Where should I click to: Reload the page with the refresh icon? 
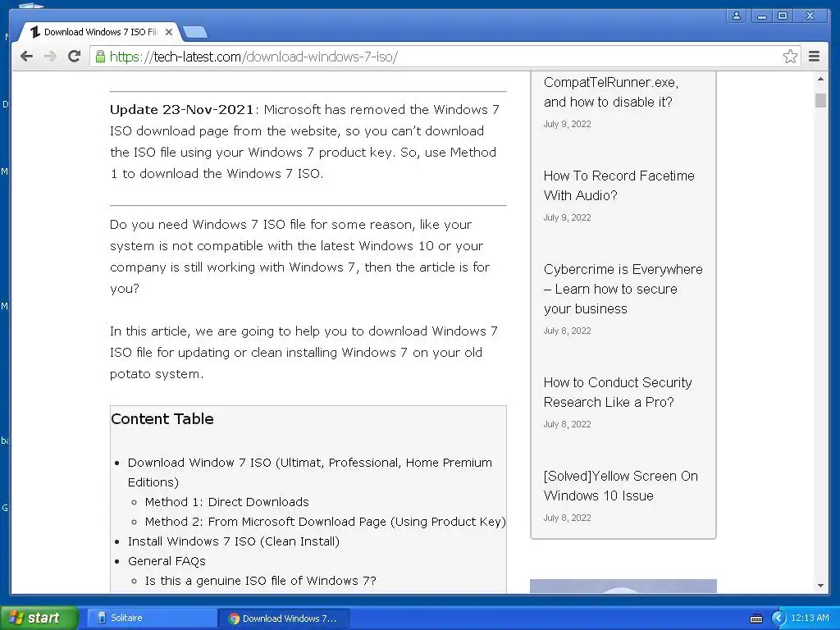75,57
